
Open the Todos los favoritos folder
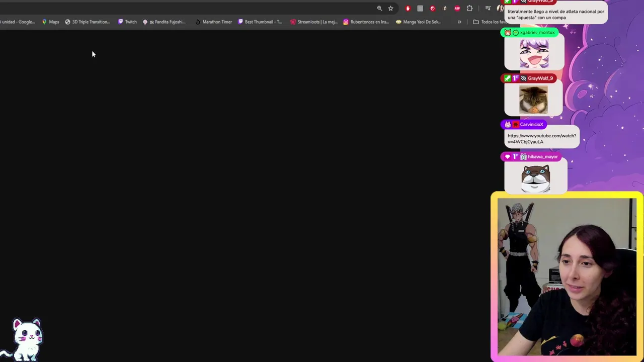pyautogui.click(x=491, y=22)
